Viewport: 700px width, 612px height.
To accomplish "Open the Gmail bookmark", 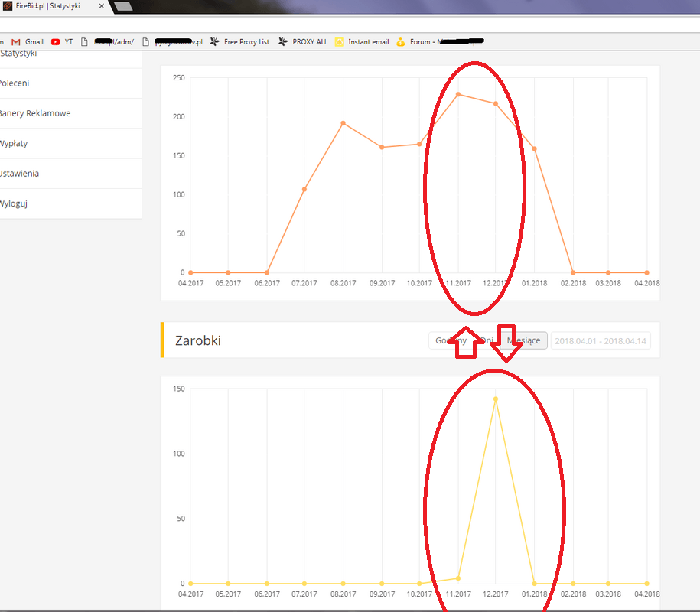I will point(28,41).
